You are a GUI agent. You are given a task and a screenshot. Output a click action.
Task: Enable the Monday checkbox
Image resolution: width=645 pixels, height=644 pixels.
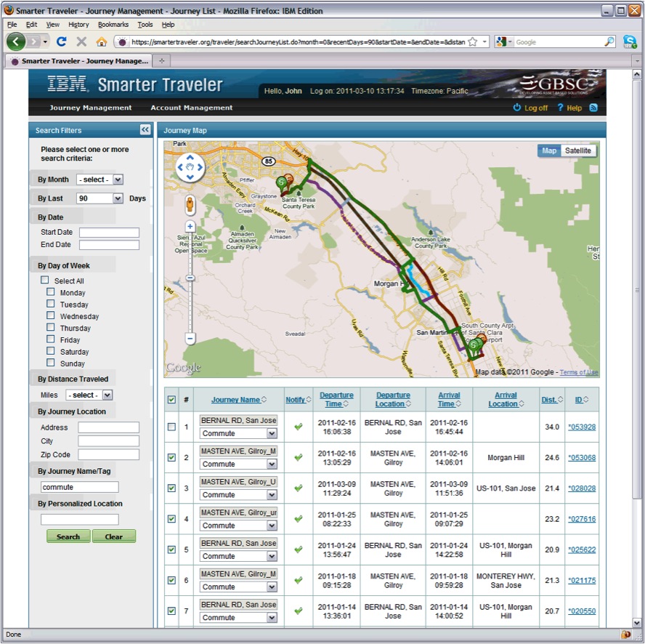[x=51, y=292]
